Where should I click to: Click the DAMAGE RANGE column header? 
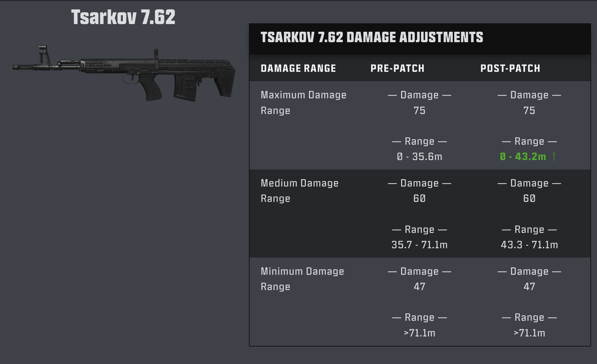coord(298,68)
